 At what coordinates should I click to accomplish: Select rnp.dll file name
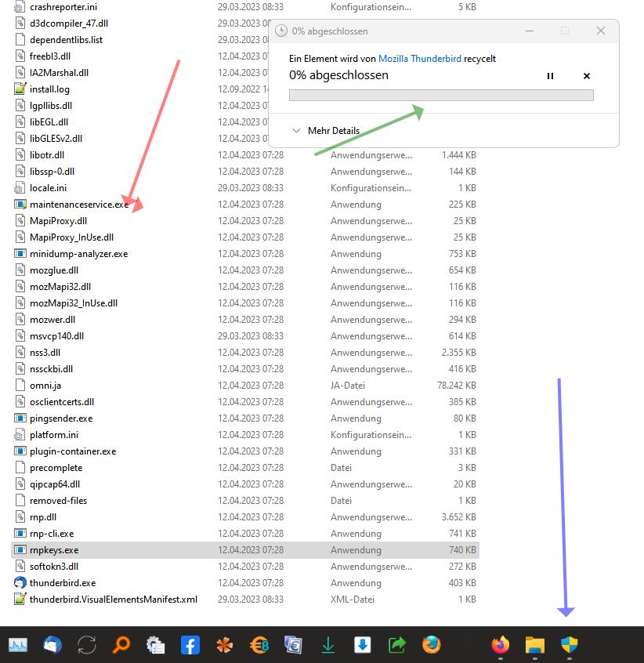point(43,517)
